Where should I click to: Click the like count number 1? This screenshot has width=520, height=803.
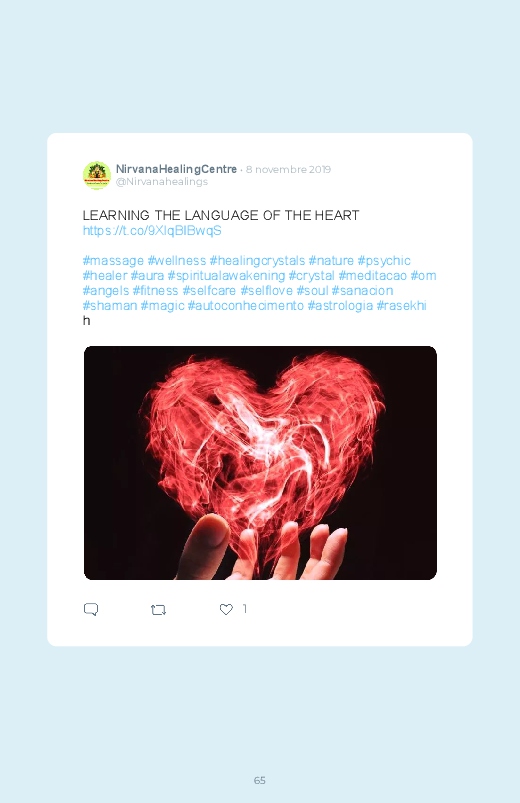click(244, 609)
